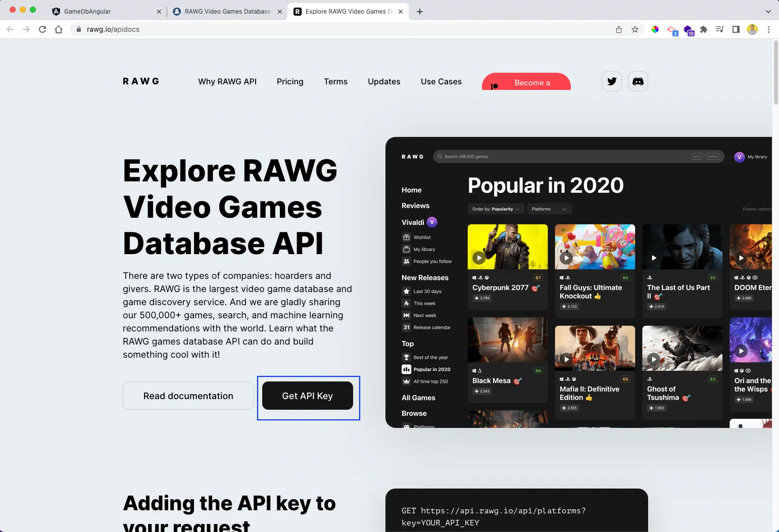Go back with the browser back arrow
The width and height of the screenshot is (779, 532).
pyautogui.click(x=10, y=29)
